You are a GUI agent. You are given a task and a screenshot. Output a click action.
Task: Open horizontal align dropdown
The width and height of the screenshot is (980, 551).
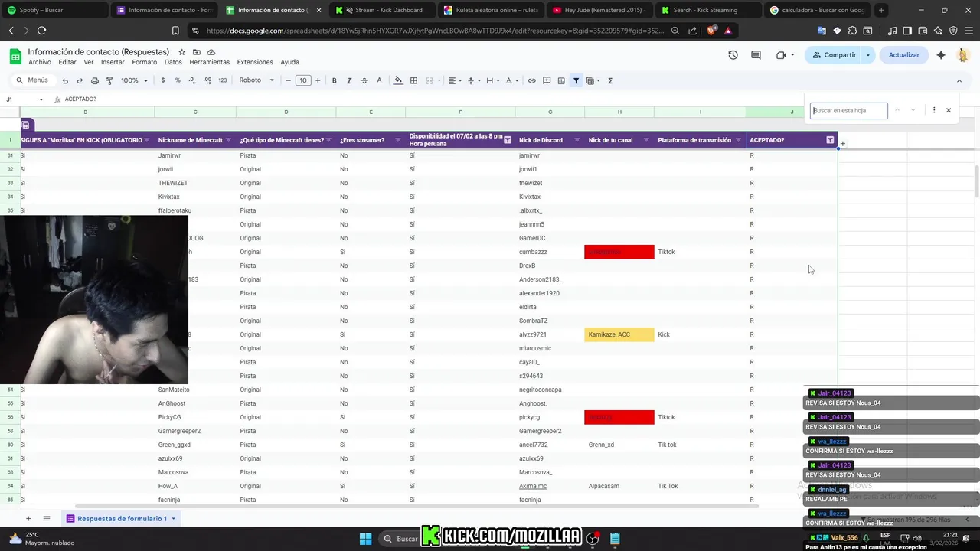point(454,80)
